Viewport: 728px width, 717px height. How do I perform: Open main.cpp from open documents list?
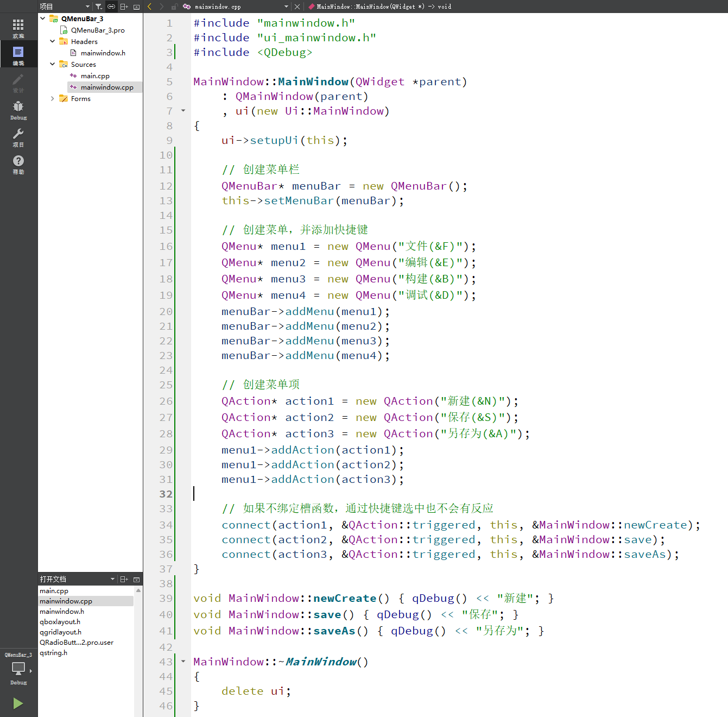pyautogui.click(x=54, y=590)
